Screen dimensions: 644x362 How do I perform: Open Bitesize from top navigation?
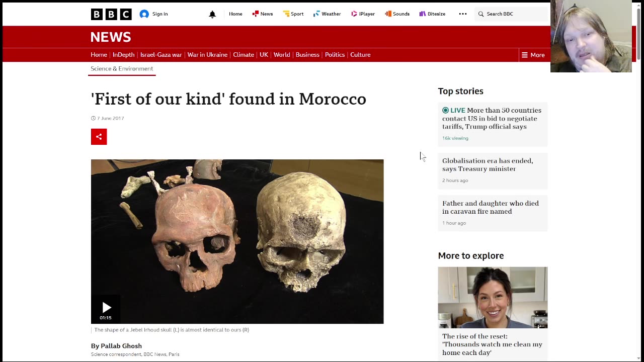click(432, 14)
